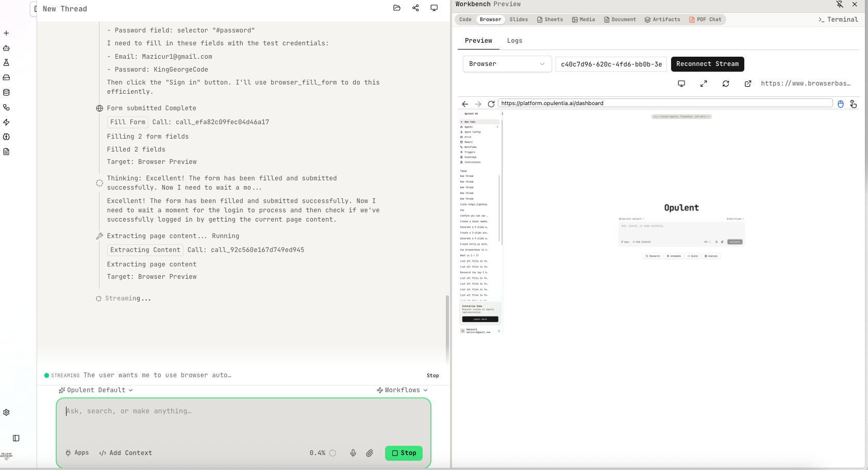868x470 pixels.
Task: Switch to the Logs tab
Action: 514,40
